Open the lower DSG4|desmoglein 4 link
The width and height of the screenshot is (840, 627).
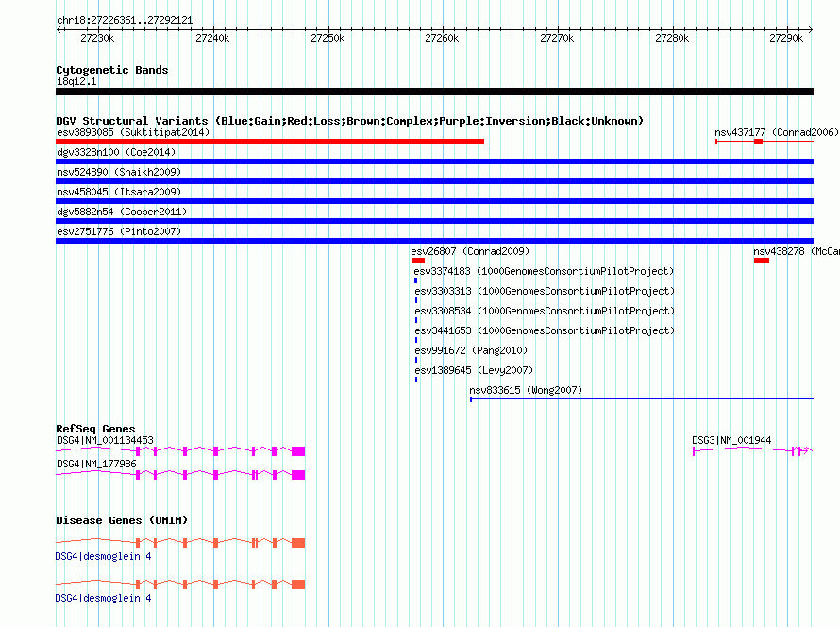pyautogui.click(x=103, y=598)
